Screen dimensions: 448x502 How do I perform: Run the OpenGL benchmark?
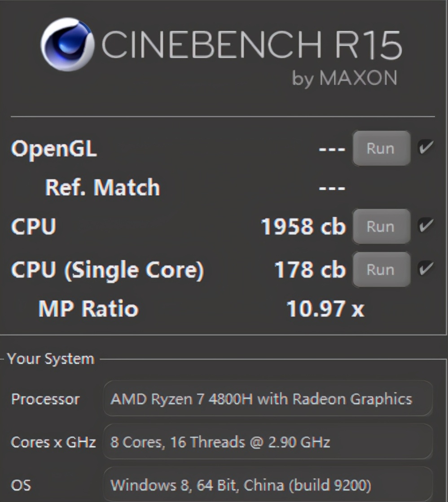[x=381, y=148]
